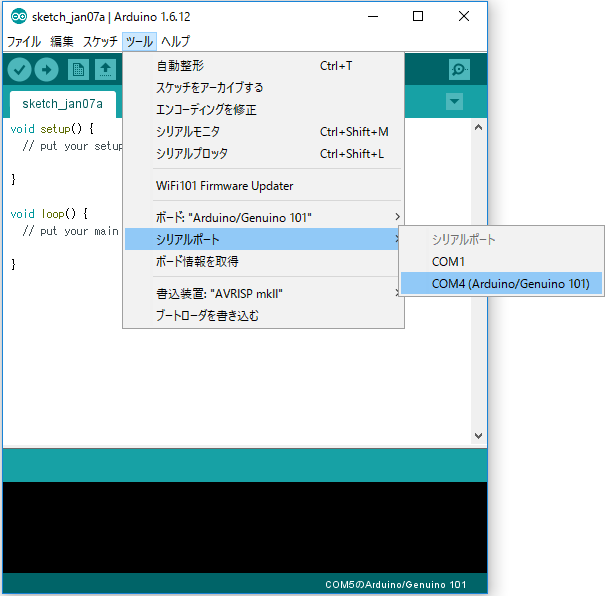The height and width of the screenshot is (596, 605).
Task: Expand the 書込装置: "AVRISP mkII" submenu
Action: click(x=264, y=294)
